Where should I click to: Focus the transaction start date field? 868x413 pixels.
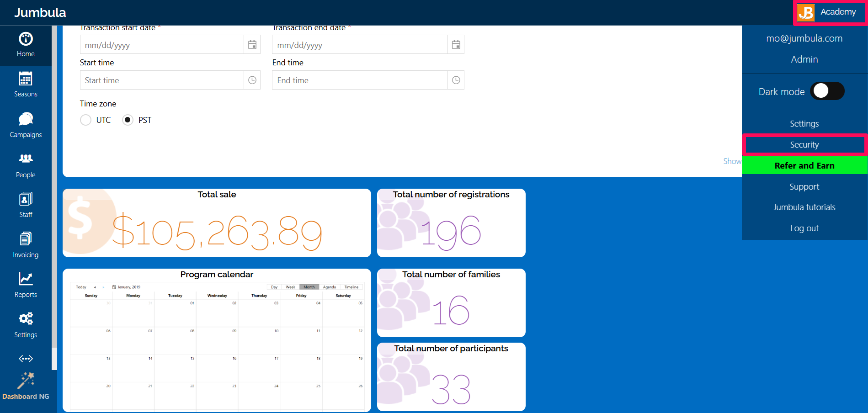[x=162, y=45]
